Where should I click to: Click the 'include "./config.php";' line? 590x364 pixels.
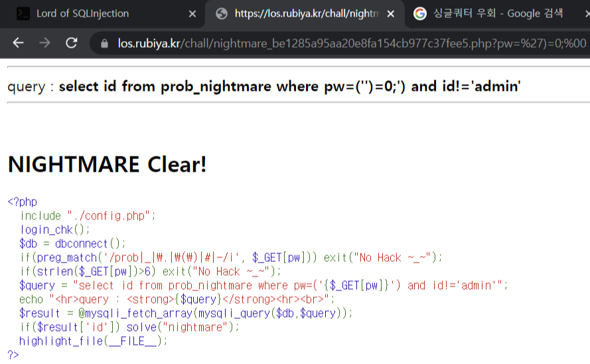click(x=88, y=216)
